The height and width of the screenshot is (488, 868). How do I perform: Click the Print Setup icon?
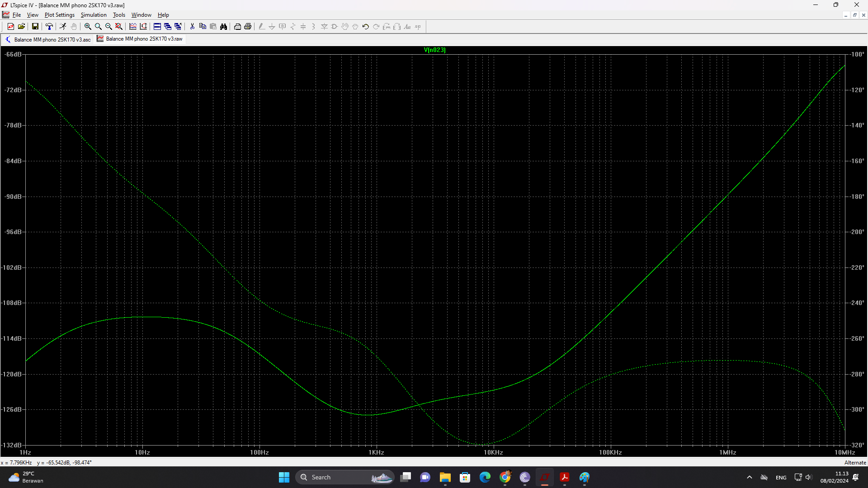tap(237, 27)
